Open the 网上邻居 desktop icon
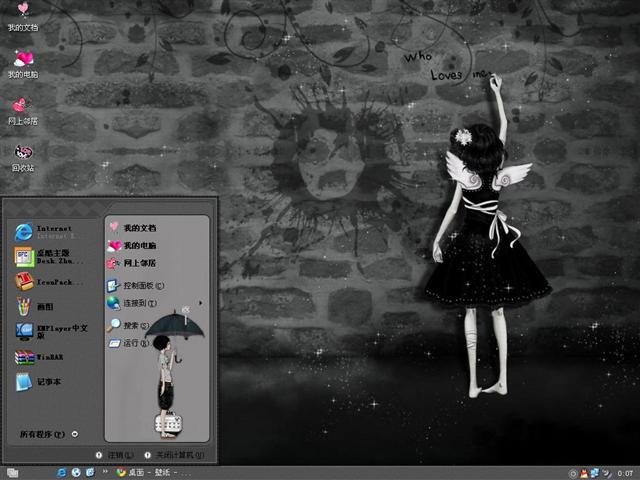This screenshot has width=640, height=480. pos(23,110)
